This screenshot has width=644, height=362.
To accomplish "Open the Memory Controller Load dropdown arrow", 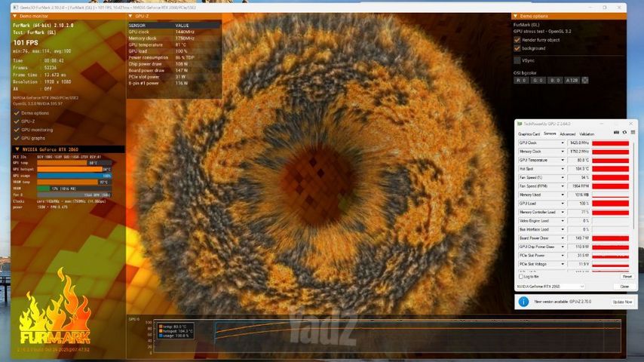I will coord(563,212).
